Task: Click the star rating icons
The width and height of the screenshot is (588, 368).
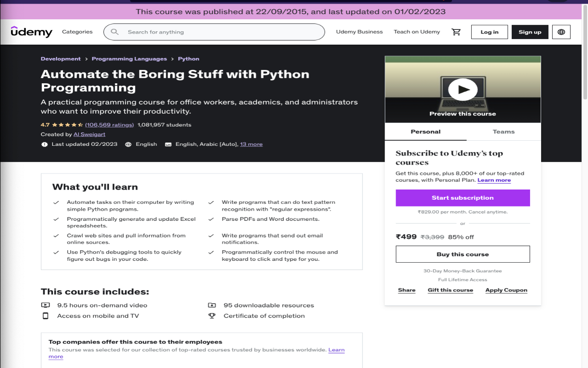Action: click(x=67, y=125)
